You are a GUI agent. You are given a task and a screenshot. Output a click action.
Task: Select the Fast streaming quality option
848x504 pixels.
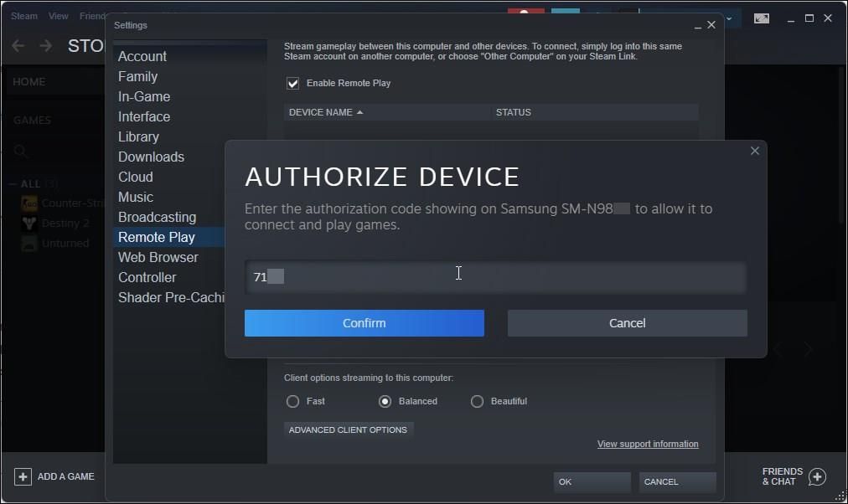[x=294, y=401]
